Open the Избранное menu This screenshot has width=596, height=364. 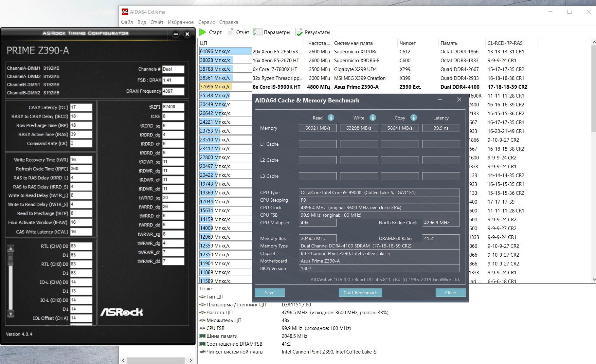181,22
